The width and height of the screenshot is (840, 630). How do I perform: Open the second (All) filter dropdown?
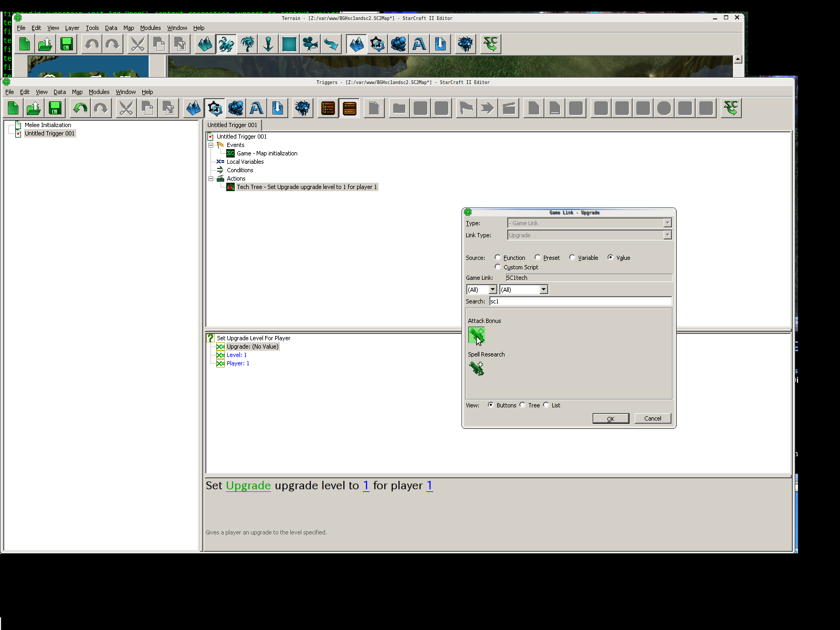(x=543, y=289)
